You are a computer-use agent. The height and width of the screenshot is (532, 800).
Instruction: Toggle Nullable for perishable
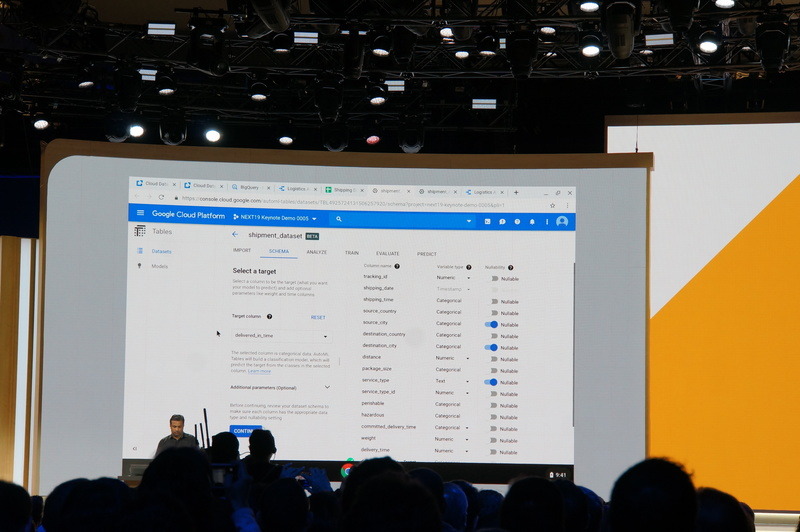click(493, 406)
